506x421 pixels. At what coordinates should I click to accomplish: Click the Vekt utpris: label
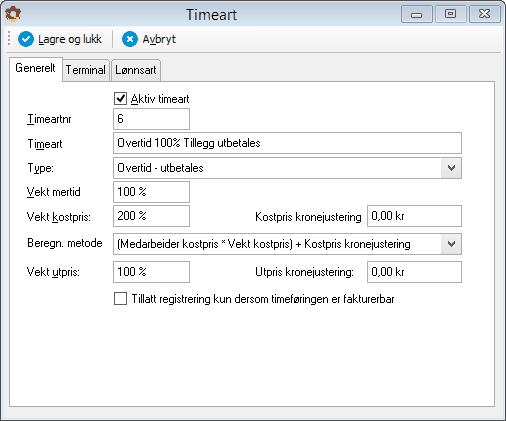click(53, 272)
